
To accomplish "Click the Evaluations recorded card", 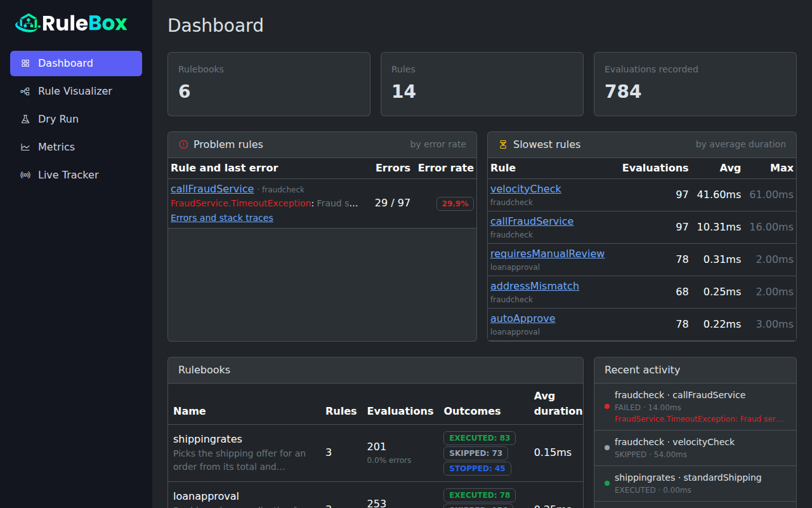I will pos(695,84).
